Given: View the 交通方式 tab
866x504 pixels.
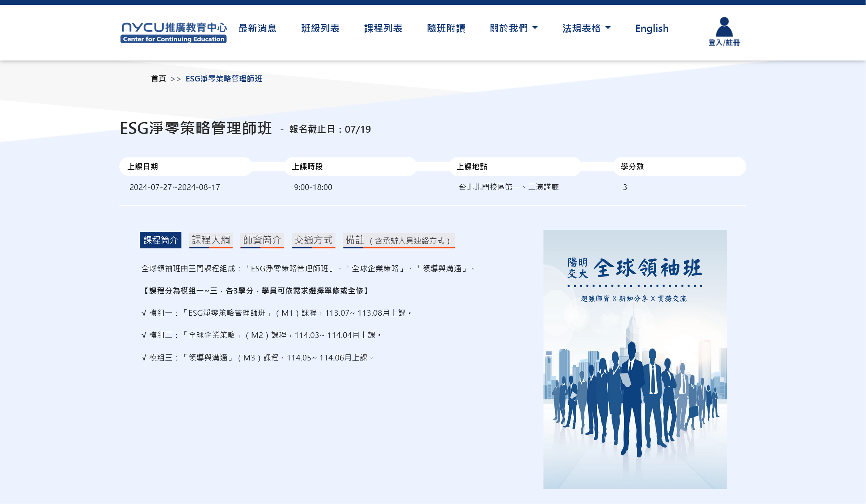Looking at the screenshot, I should (313, 240).
